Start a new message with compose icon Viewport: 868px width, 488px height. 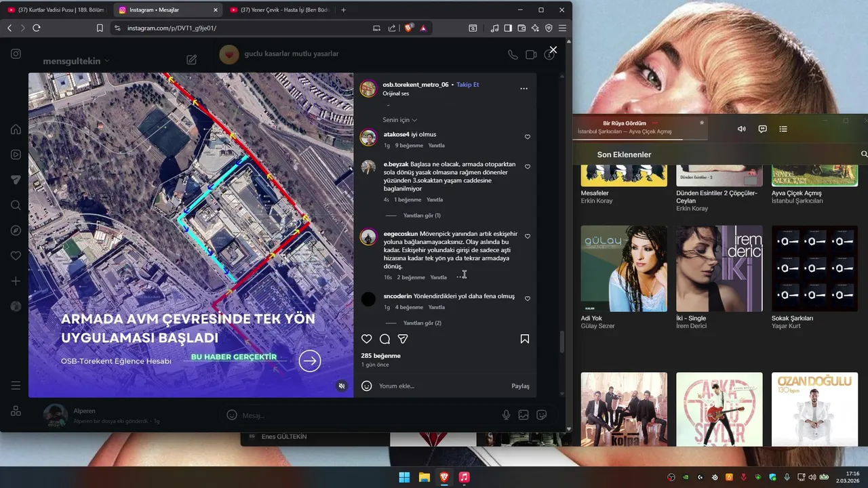(x=191, y=60)
